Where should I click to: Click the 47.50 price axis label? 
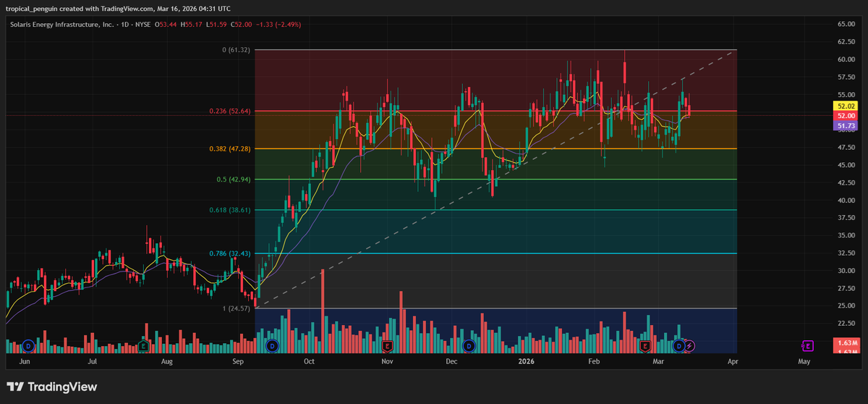(846, 147)
